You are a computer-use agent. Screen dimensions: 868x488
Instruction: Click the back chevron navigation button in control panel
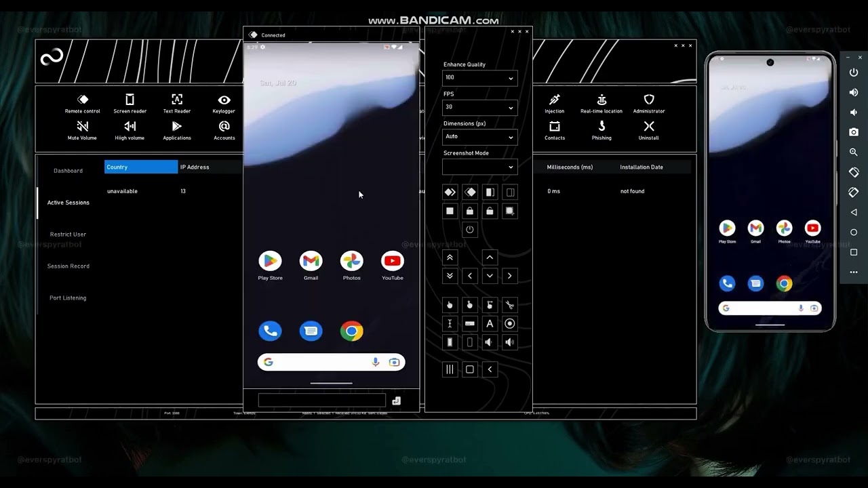(x=490, y=369)
